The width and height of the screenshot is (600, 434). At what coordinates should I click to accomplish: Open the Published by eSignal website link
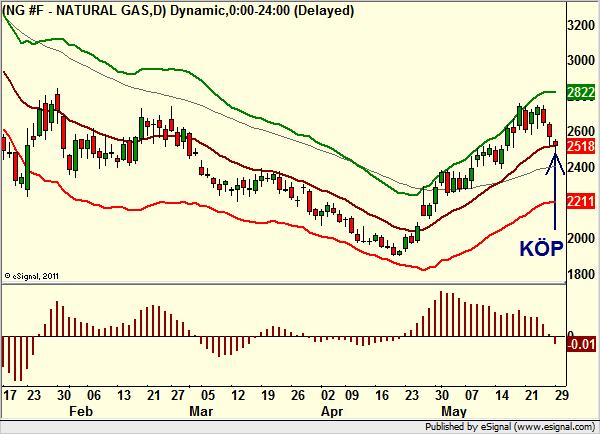(x=510, y=427)
